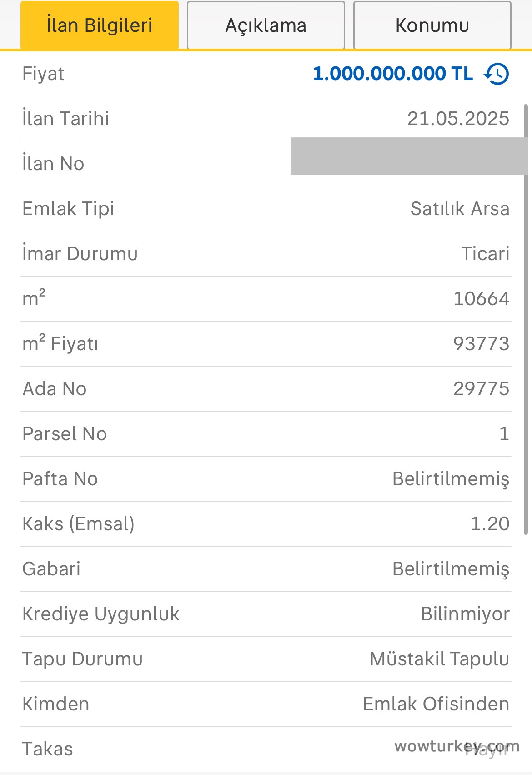
Task: Click the wowturkey.com watermark text
Action: click(457, 746)
